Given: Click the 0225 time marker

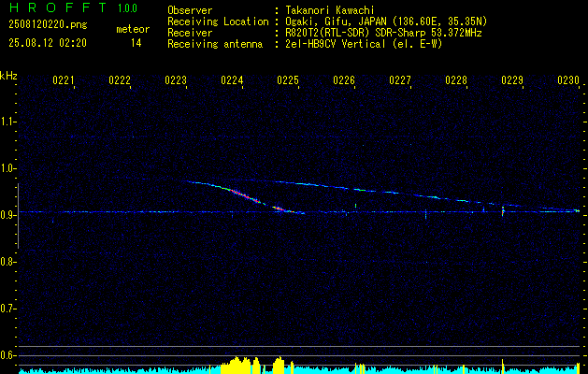Looking at the screenshot, I should click(x=288, y=80).
